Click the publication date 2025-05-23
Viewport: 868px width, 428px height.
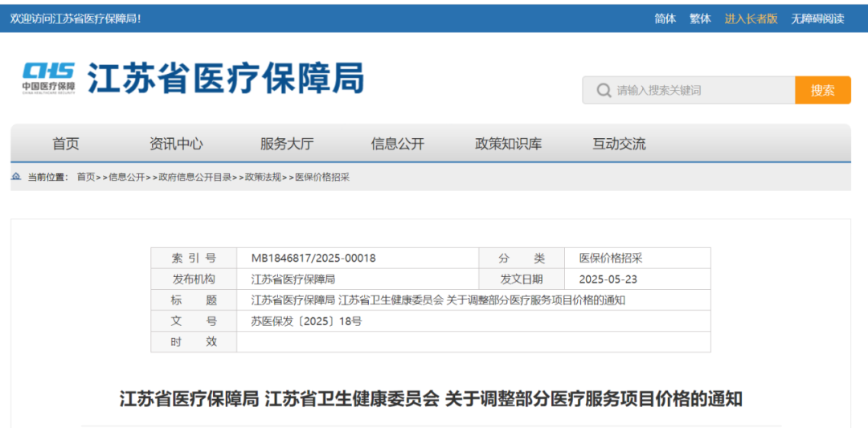[x=608, y=279]
